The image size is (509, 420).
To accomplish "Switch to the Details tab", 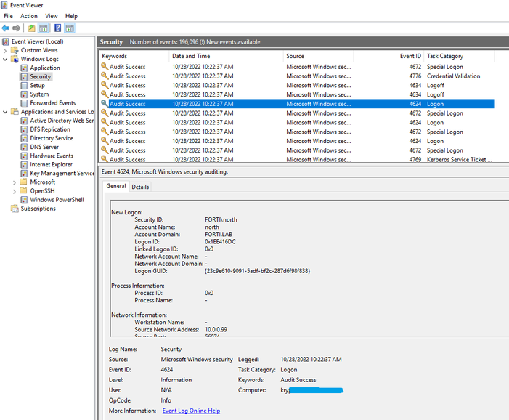I will coord(140,187).
